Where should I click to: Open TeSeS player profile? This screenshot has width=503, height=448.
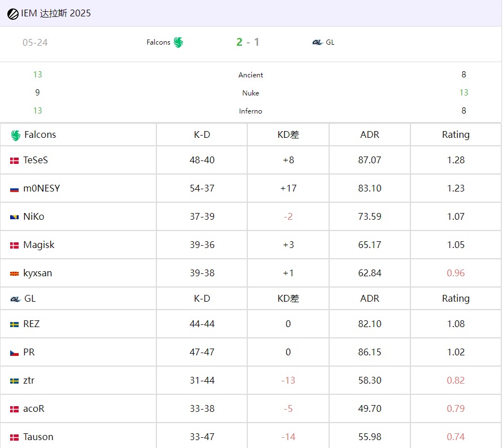coord(36,160)
